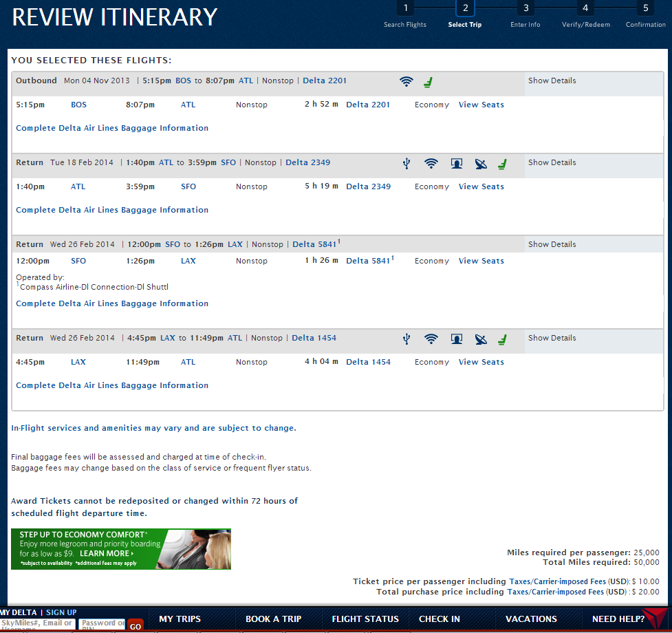
Task: View Seats for the Delta 1454 flight
Action: click(x=481, y=362)
